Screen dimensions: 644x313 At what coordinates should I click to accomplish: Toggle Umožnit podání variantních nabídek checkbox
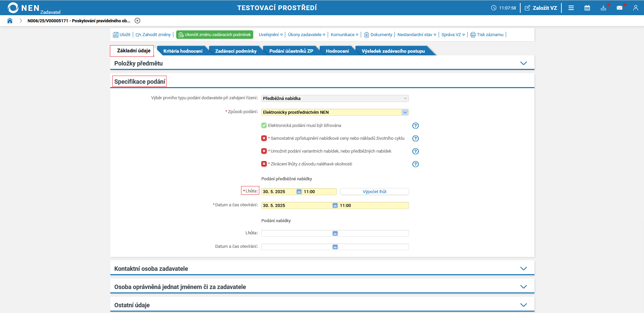click(x=264, y=151)
